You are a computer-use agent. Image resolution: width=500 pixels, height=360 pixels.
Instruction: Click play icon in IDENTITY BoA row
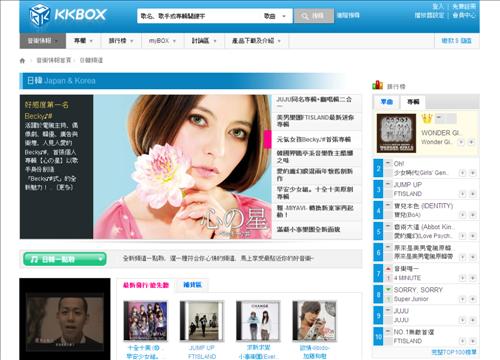462,215
